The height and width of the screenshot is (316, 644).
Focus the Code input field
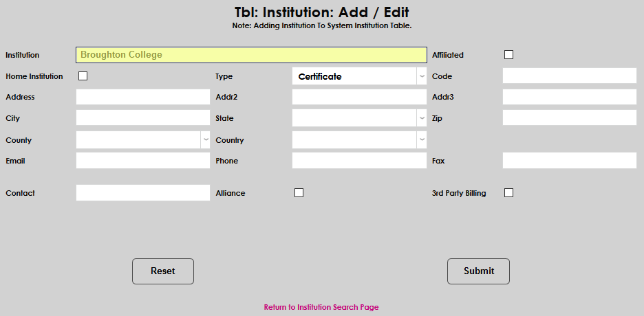pyautogui.click(x=570, y=76)
